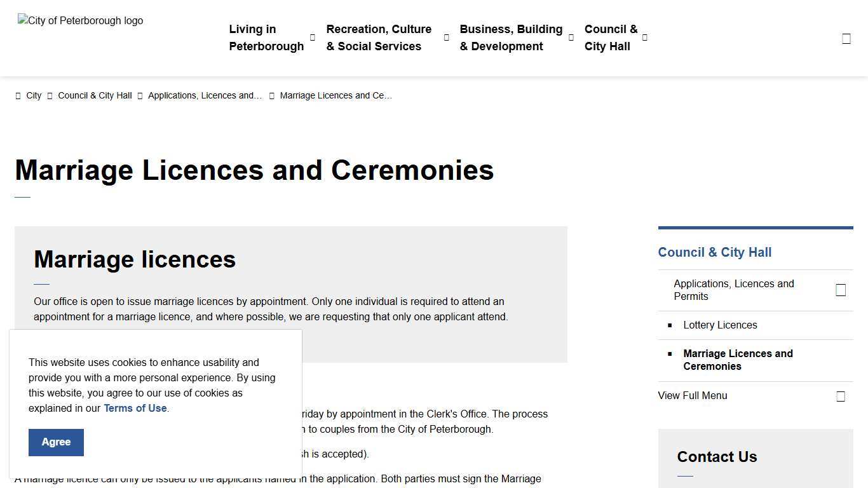Expand the truncated Applications, Licences breadcrumb entry
This screenshot has height=488, width=868.
[x=205, y=95]
